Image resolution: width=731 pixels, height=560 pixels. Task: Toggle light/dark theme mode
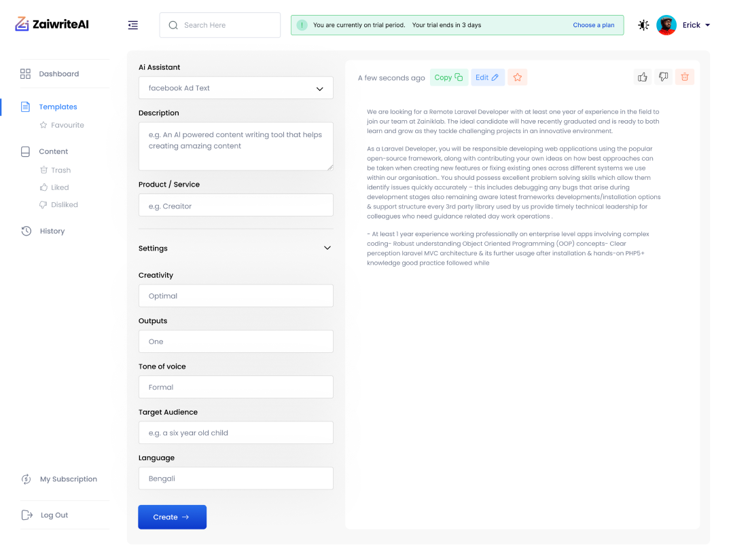(x=643, y=25)
